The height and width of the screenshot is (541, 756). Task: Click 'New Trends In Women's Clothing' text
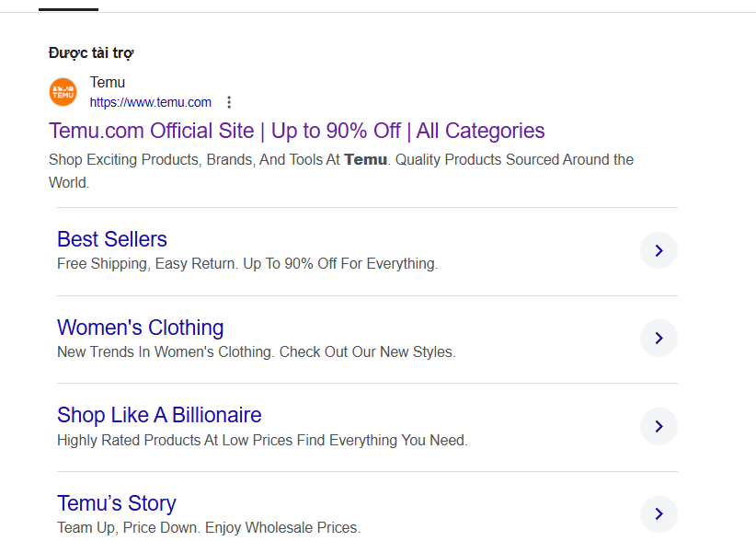(256, 352)
